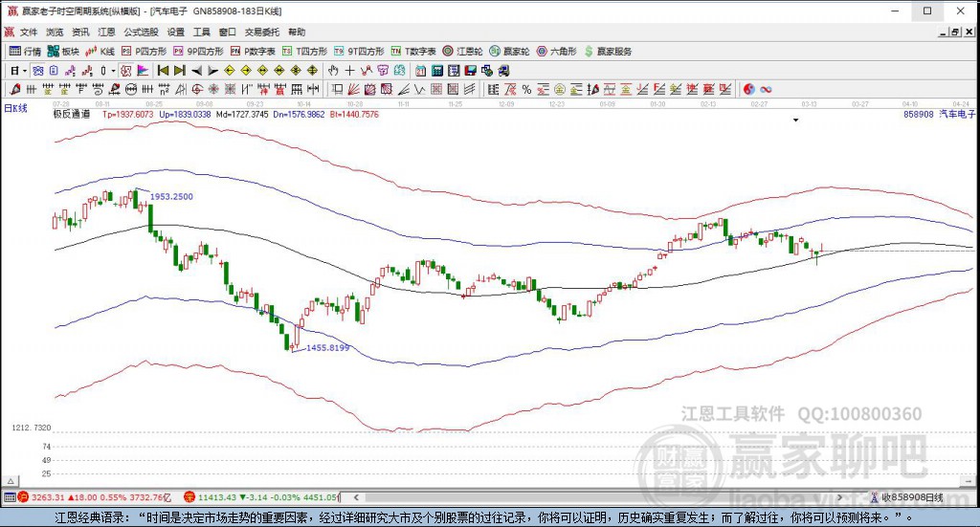Expand the 日 period dropdown arrow

(24, 71)
